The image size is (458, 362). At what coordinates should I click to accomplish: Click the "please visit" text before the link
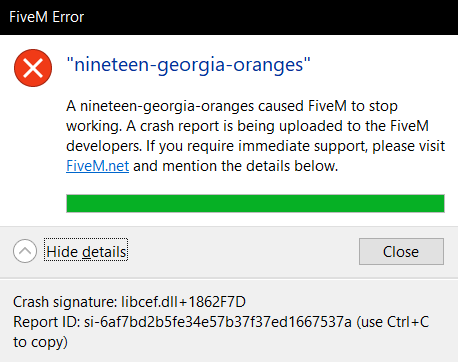click(408, 146)
